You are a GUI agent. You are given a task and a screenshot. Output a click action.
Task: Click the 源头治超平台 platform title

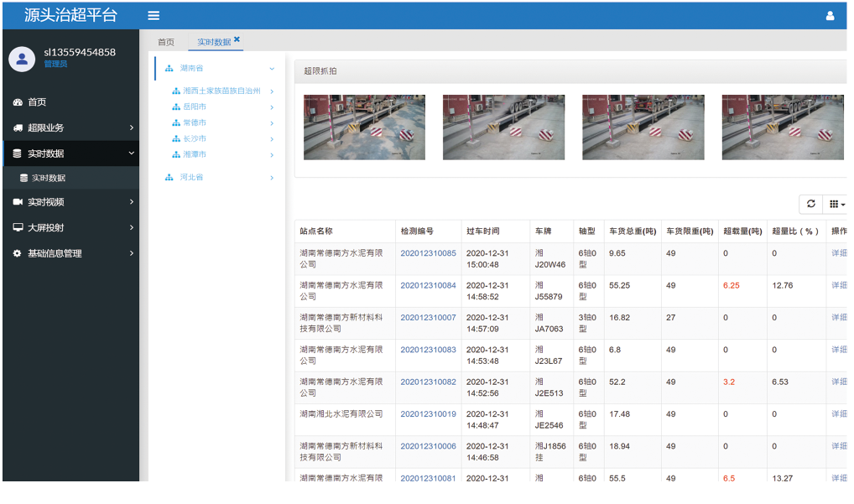click(x=70, y=15)
